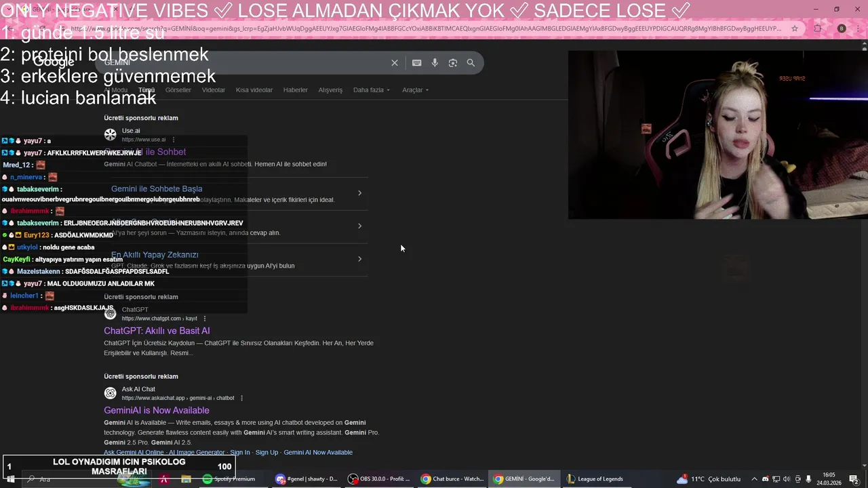This screenshot has width=868, height=488.
Task: Switch to the Kısa videolar tab
Action: 254,90
